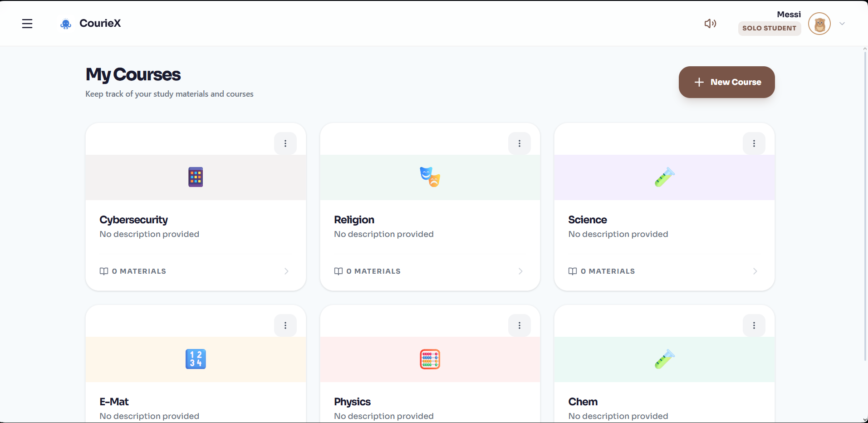Viewport: 868px width, 423px height.
Task: Open options menu on E-Mat card
Action: click(x=285, y=325)
